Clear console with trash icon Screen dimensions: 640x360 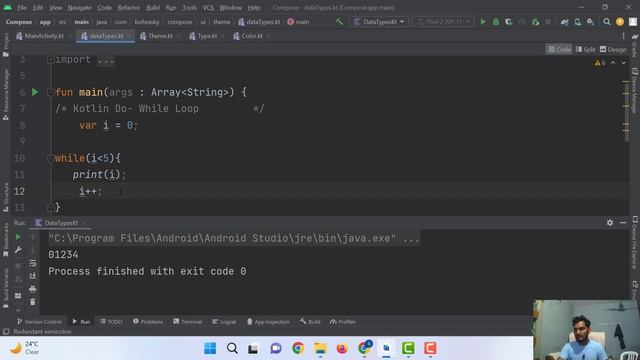click(33, 302)
